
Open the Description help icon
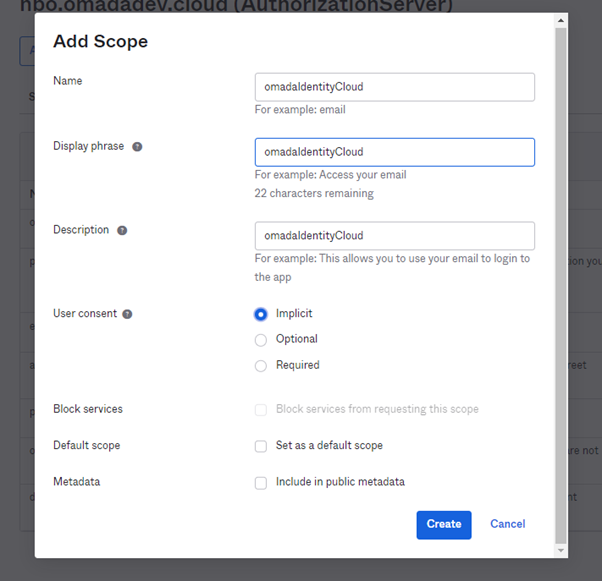(x=122, y=230)
